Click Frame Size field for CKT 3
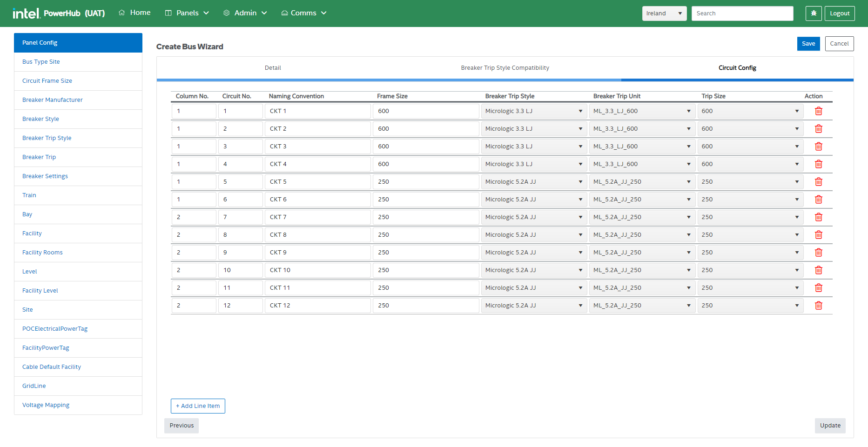 click(x=425, y=147)
